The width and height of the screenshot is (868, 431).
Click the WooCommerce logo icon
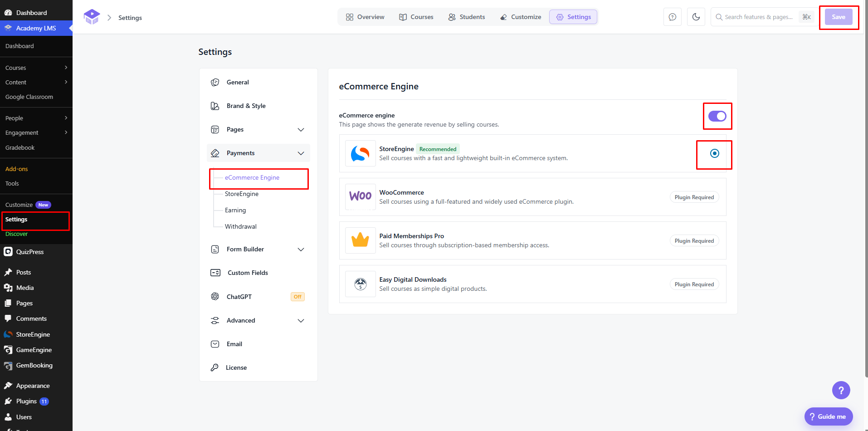(x=361, y=197)
